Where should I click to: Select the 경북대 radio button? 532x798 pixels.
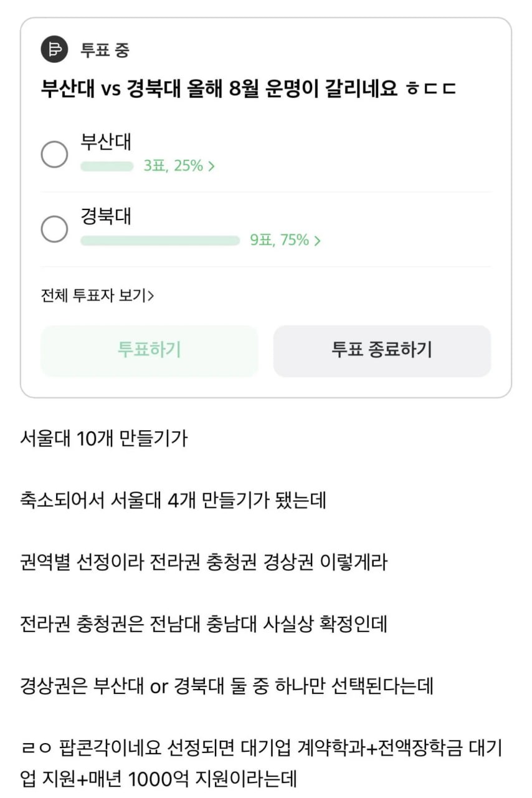[54, 229]
